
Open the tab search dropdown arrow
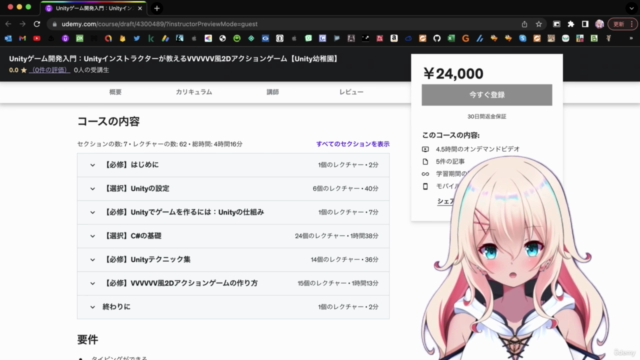(x=631, y=8)
